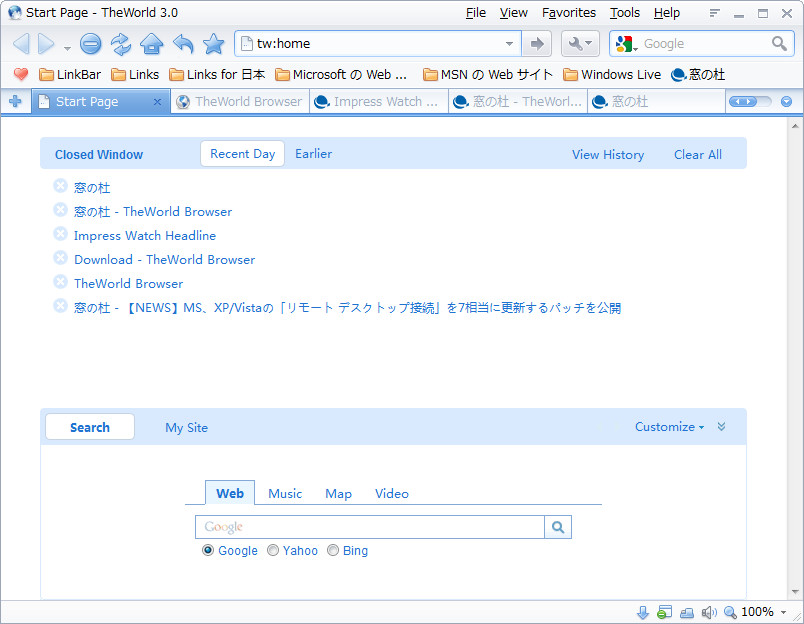Screen dimensions: 804x624
Task: Switch to the TheWorld Browser tab
Action: click(240, 102)
